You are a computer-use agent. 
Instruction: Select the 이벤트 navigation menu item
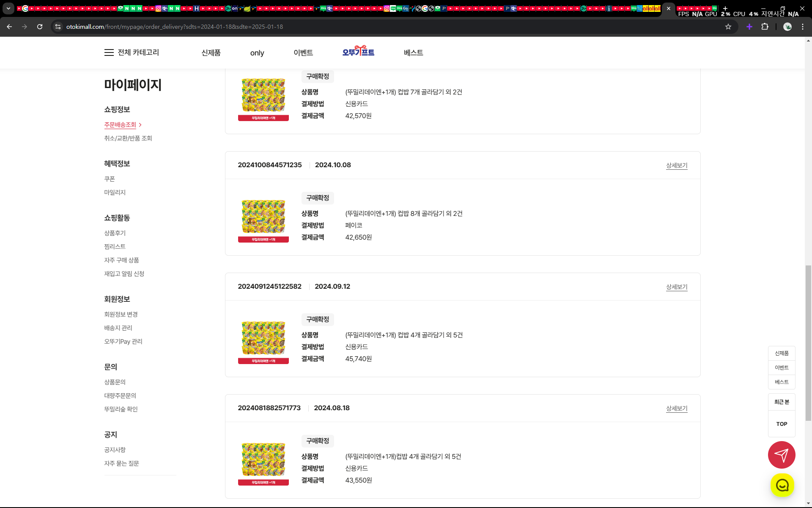click(303, 52)
